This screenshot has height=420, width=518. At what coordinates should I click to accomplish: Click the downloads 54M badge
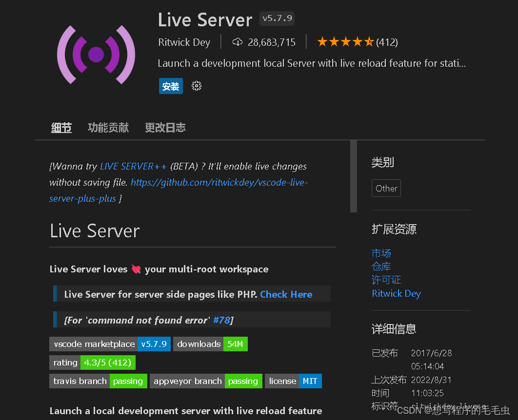click(x=210, y=344)
